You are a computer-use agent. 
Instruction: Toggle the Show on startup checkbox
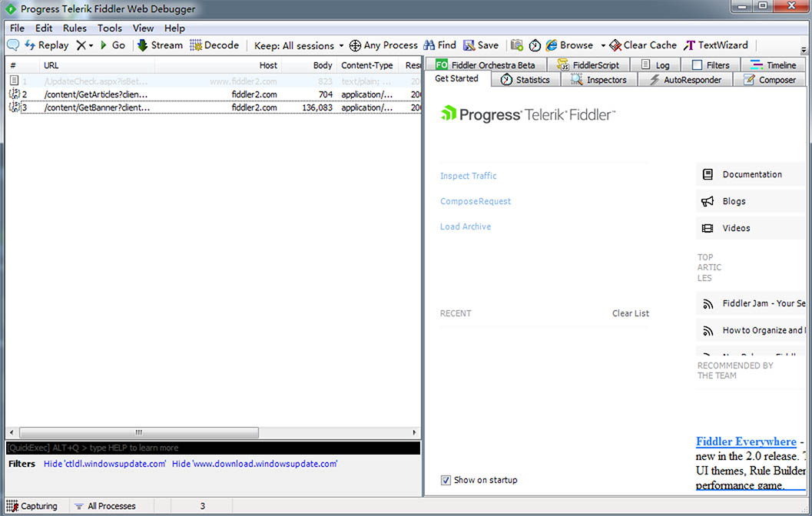[x=446, y=481]
